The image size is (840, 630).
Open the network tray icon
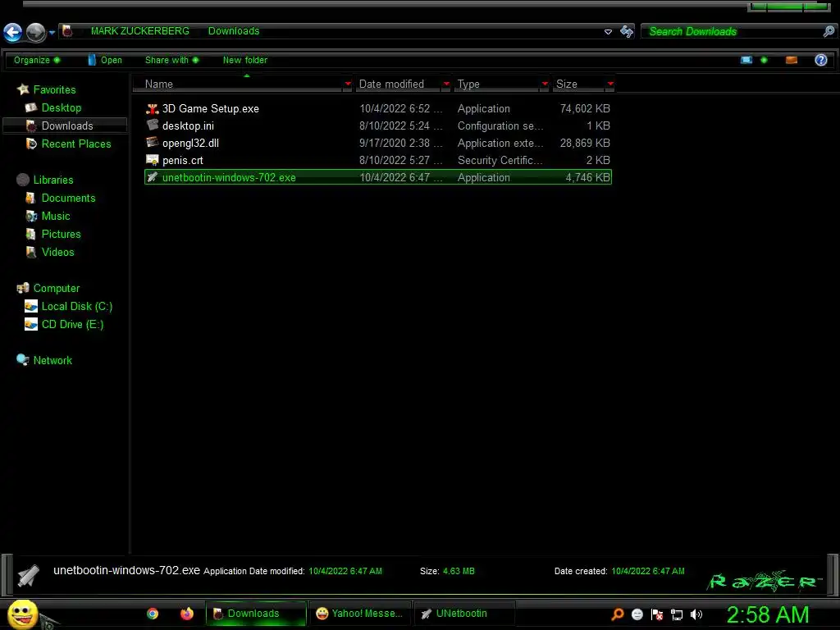click(x=677, y=615)
